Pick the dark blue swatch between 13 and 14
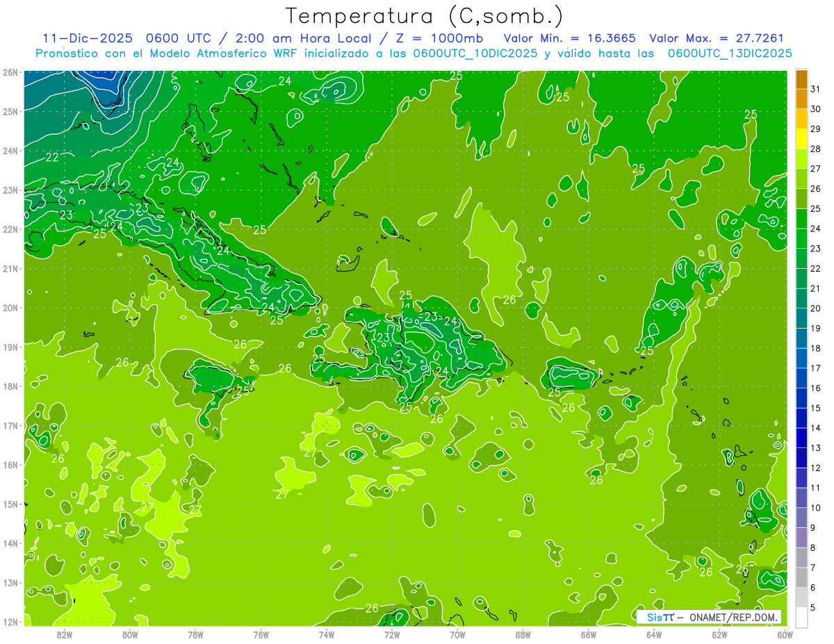The width and height of the screenshot is (834, 644). tap(801, 438)
